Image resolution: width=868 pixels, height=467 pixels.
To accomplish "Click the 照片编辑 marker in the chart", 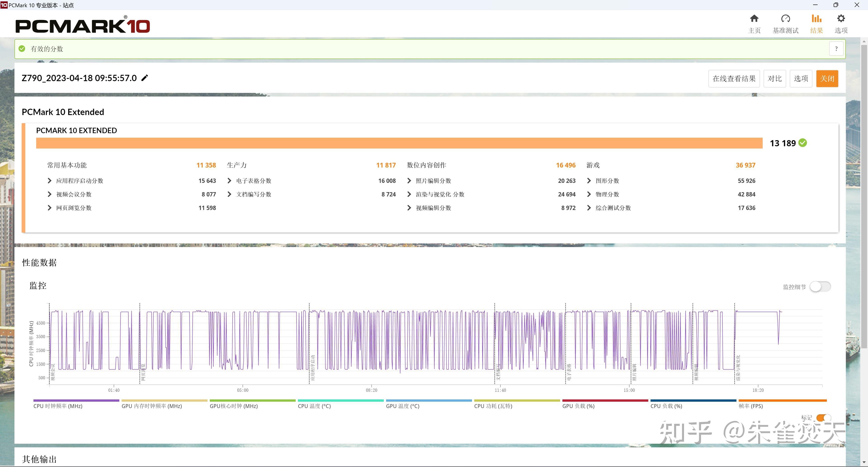I will click(x=634, y=372).
